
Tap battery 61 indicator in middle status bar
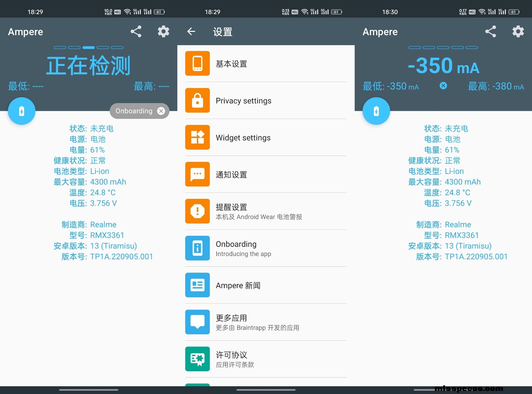337,12
